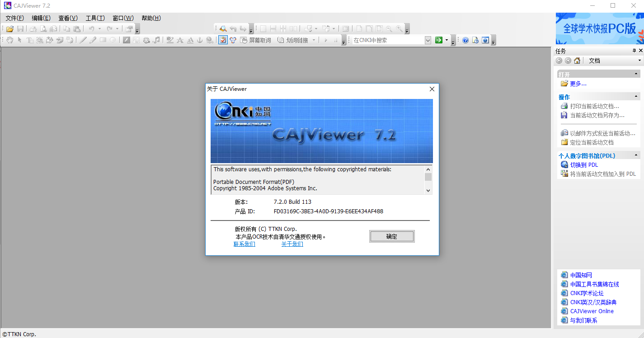The width and height of the screenshot is (644, 338).
Task: Open the CNKI学术论坛 link
Action: tap(587, 293)
